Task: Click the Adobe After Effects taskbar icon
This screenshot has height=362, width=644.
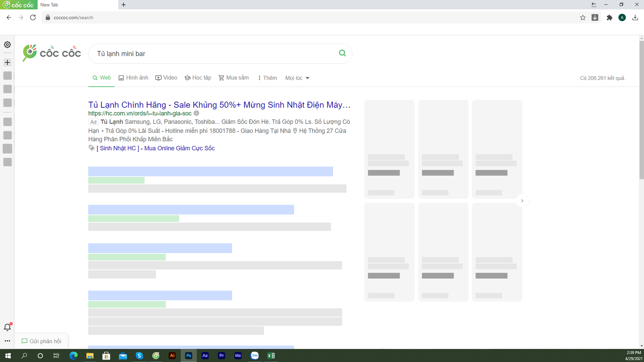Action: click(205, 355)
